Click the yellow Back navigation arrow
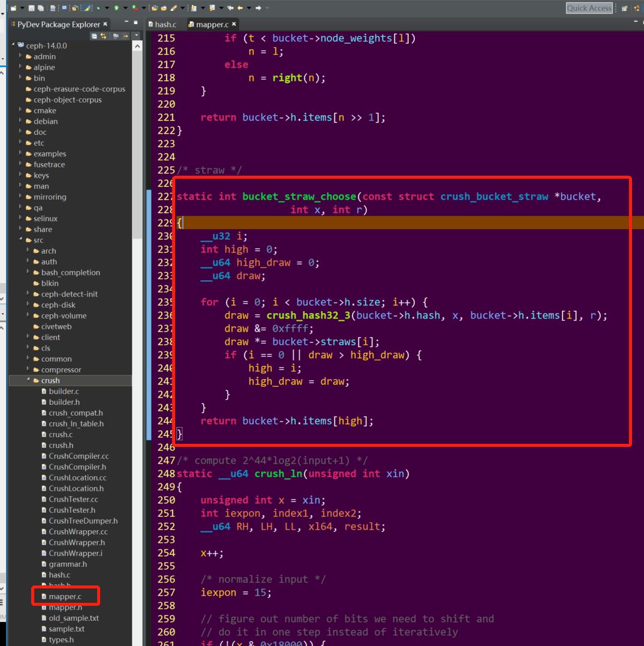The width and height of the screenshot is (644, 646). click(x=240, y=8)
